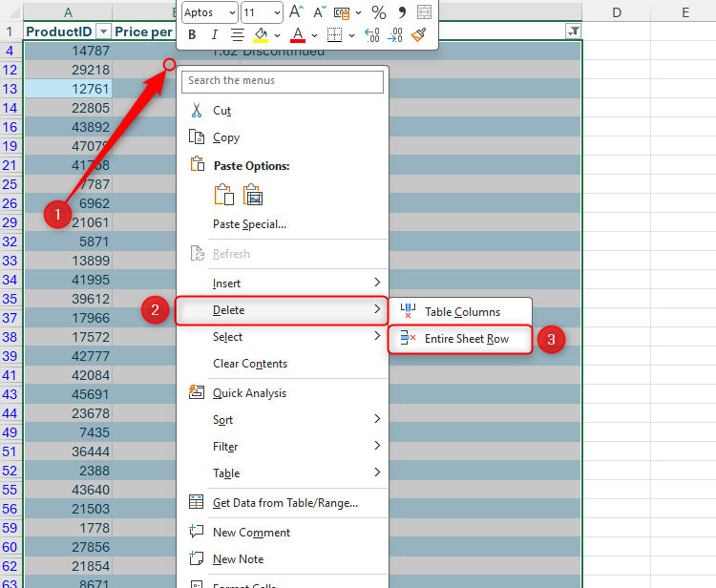
Task: Toggle italic formatting in mini toolbar
Action: pyautogui.click(x=214, y=34)
